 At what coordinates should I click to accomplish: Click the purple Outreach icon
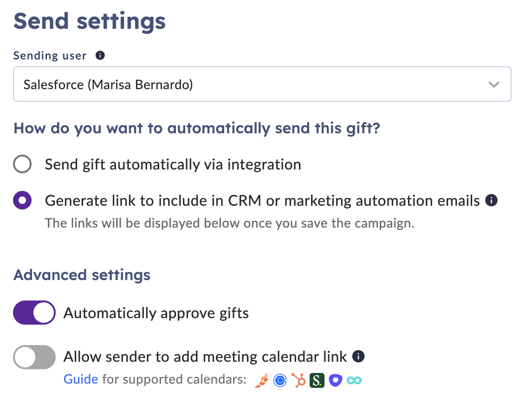[336, 380]
